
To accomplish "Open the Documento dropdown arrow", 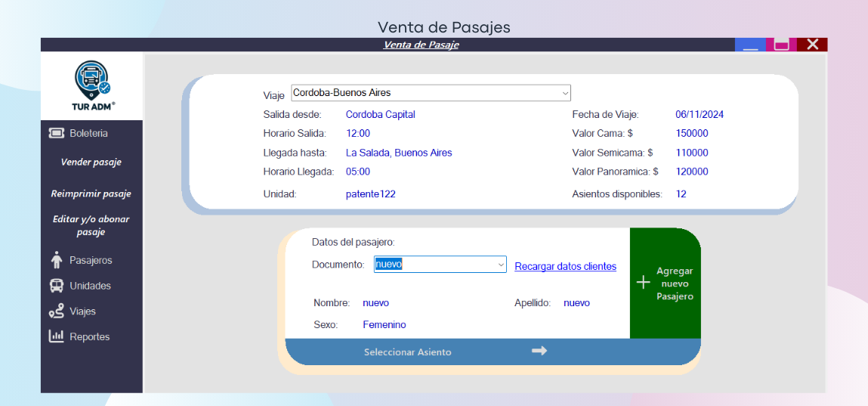I will pos(500,265).
